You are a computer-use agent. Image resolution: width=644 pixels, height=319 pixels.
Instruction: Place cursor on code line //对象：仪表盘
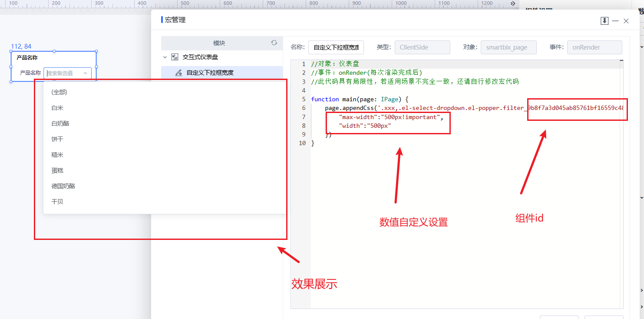tap(335, 64)
